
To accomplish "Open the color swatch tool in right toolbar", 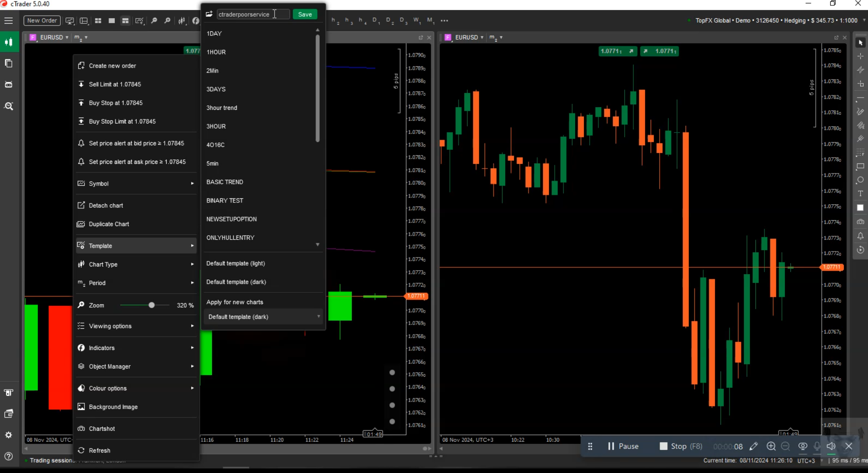I will coord(860,208).
